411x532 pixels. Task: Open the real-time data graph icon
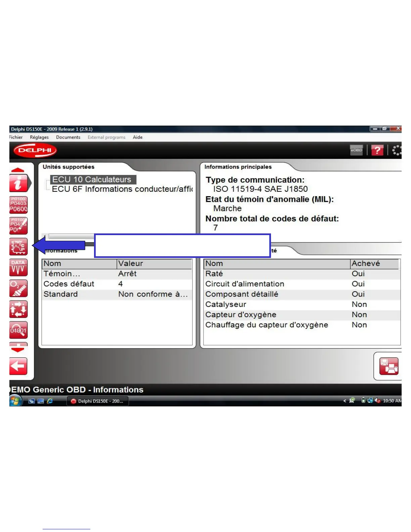pos(18,247)
